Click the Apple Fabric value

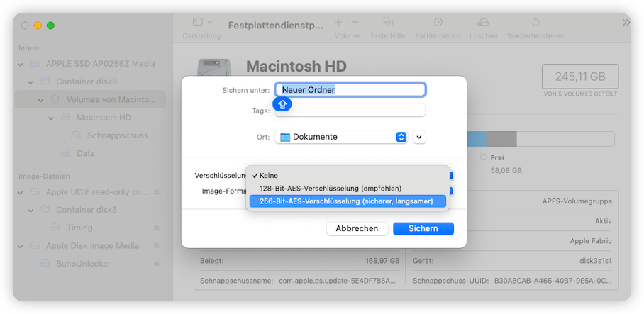[591, 241]
